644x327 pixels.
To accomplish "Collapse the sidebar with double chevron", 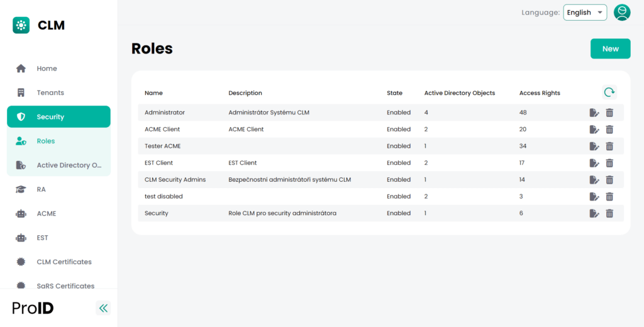I will (x=103, y=308).
